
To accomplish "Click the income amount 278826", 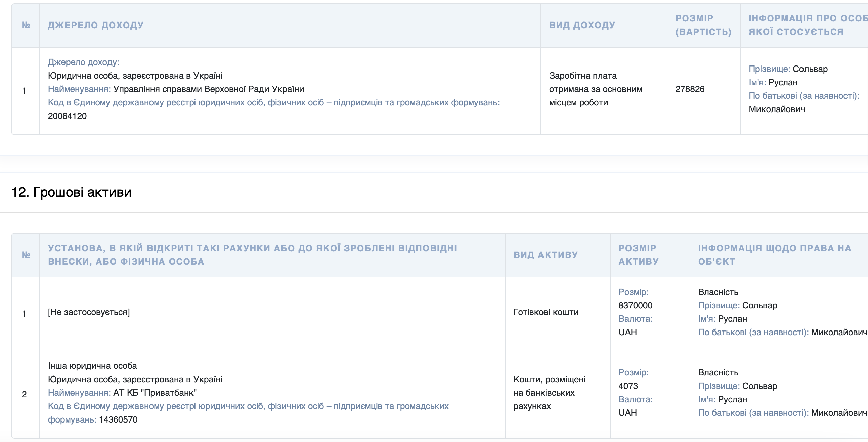I will point(690,89).
